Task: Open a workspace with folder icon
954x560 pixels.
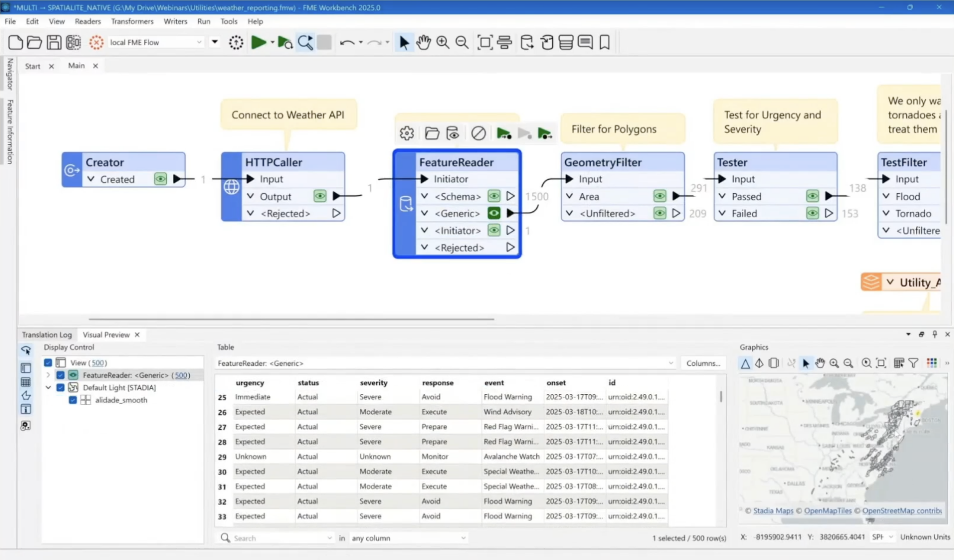Action: coord(34,42)
